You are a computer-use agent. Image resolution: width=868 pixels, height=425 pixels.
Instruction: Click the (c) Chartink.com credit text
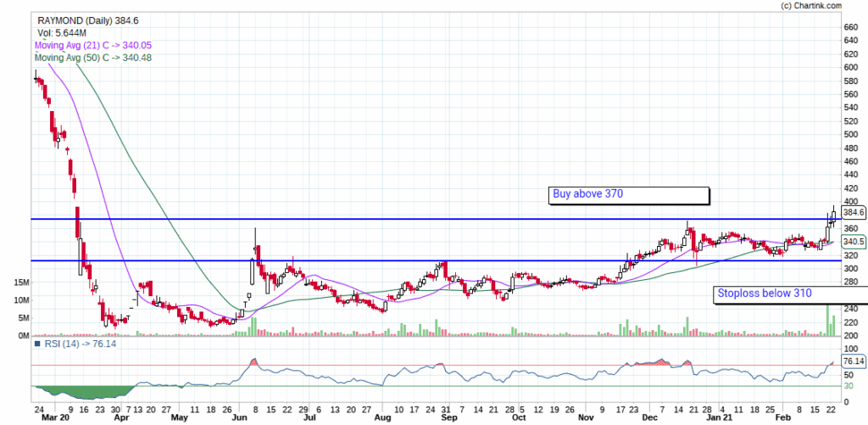pyautogui.click(x=811, y=6)
